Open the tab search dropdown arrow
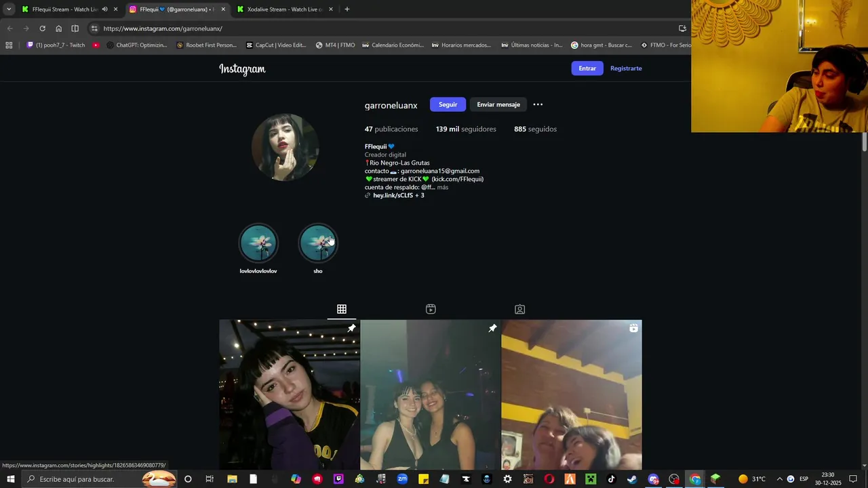 click(9, 9)
